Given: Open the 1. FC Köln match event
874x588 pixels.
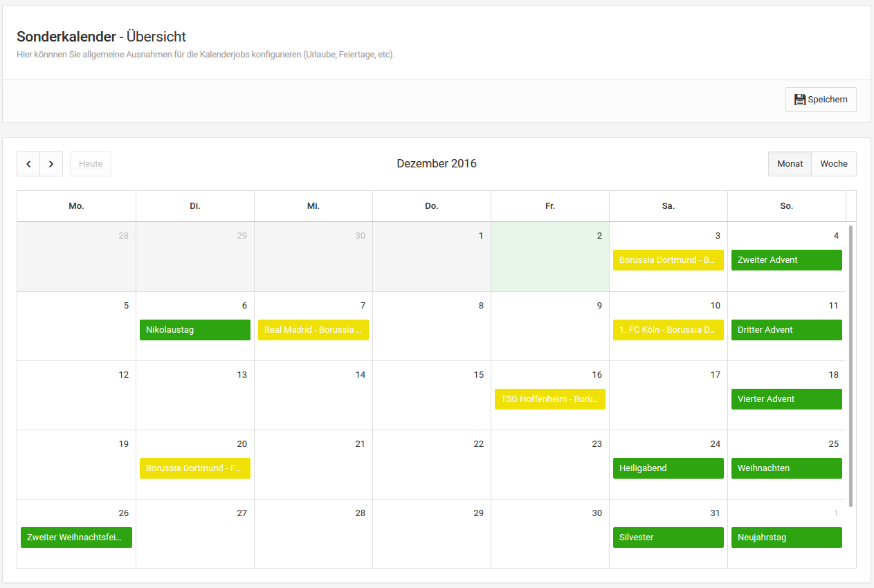Looking at the screenshot, I should point(668,330).
